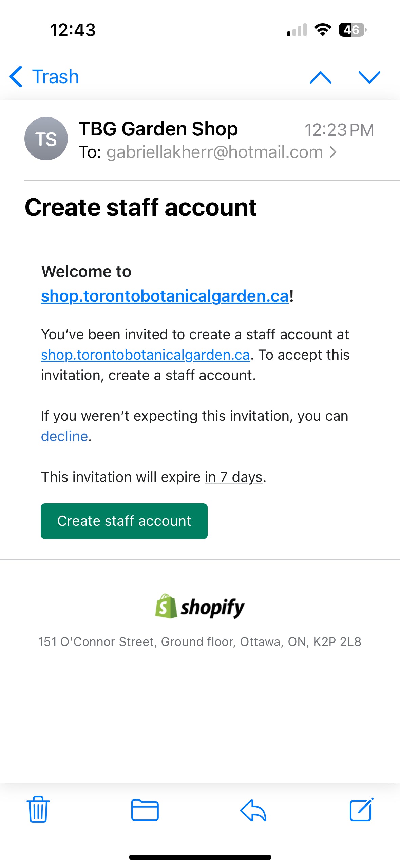Screen dimensions: 400x868
Task: Go to previous message with up arrow
Action: click(x=320, y=77)
